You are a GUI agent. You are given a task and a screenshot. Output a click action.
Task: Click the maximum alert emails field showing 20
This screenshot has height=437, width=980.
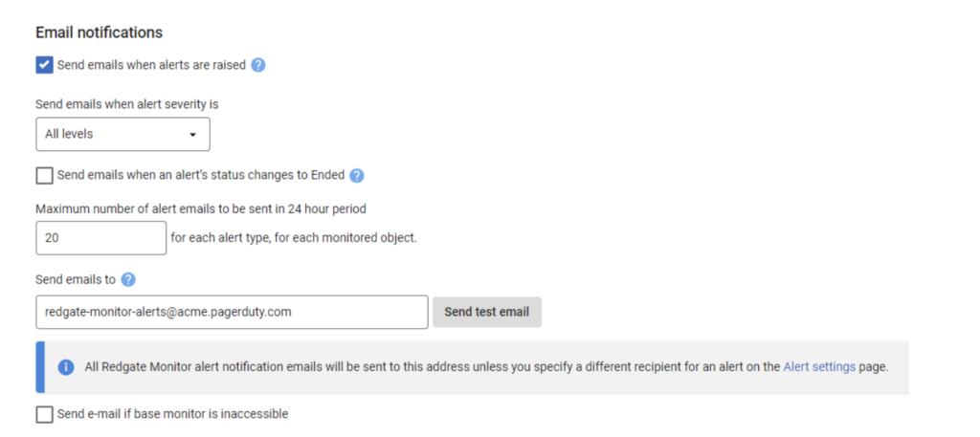point(100,238)
